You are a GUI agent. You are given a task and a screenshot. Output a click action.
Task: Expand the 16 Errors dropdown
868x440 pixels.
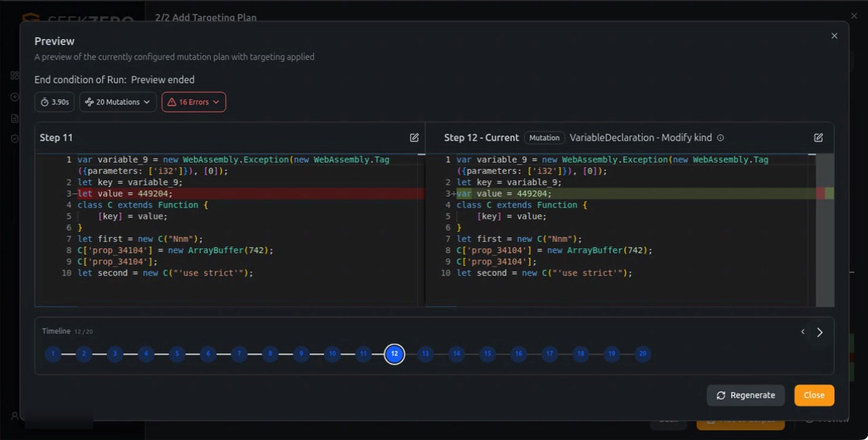193,102
